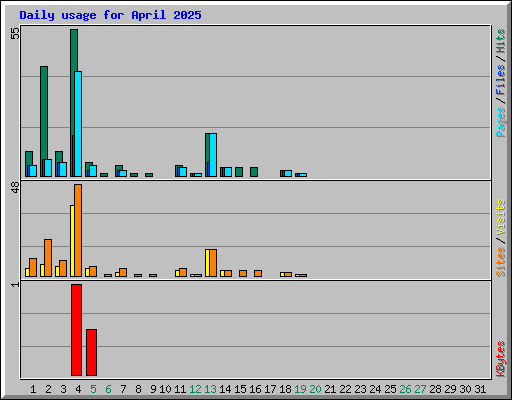Click the orange Sites bar for day 13
Screen dimensions: 512x400
(x=213, y=263)
